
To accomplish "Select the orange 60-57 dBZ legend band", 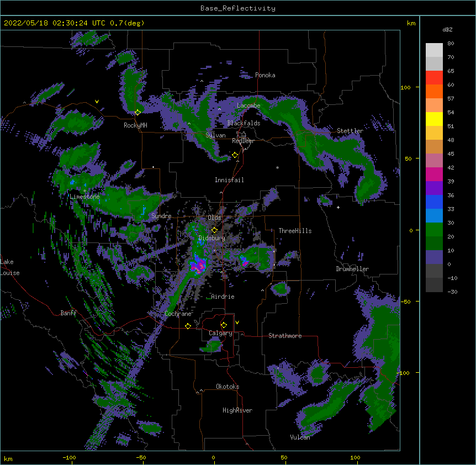I will pyautogui.click(x=434, y=91).
